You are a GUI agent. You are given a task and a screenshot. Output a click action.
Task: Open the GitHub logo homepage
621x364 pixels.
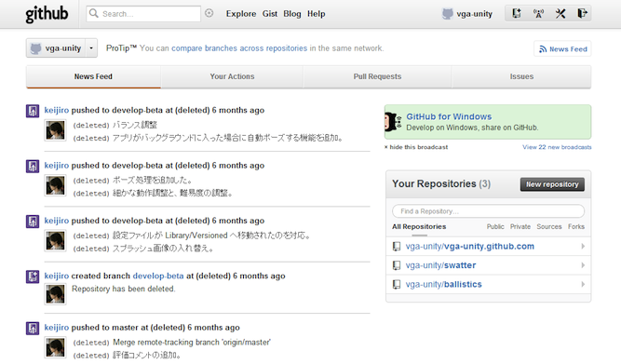click(47, 14)
